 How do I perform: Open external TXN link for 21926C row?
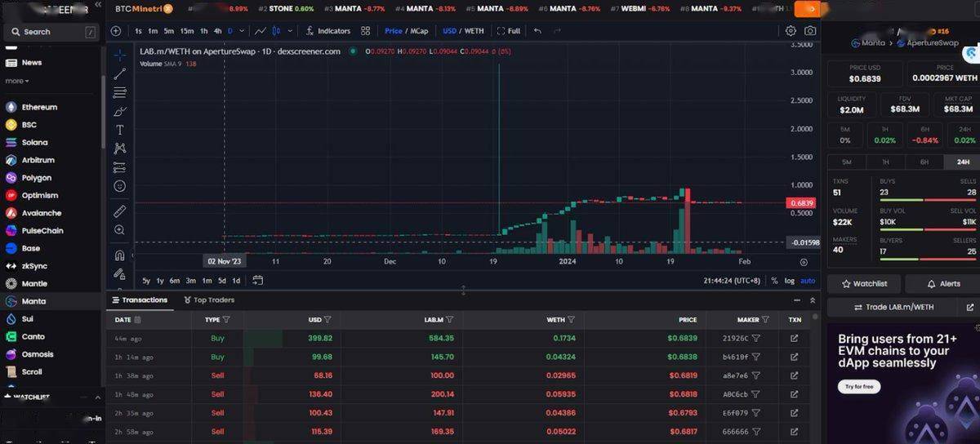pos(795,338)
